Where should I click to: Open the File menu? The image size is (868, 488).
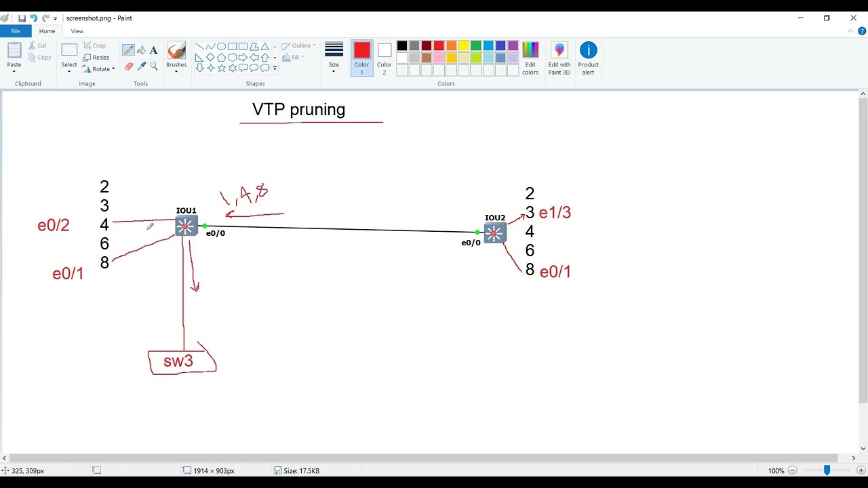tap(16, 31)
